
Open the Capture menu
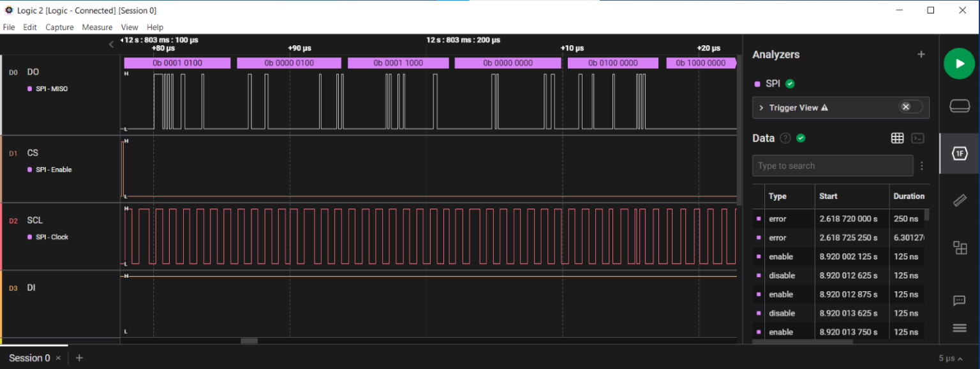pos(59,27)
